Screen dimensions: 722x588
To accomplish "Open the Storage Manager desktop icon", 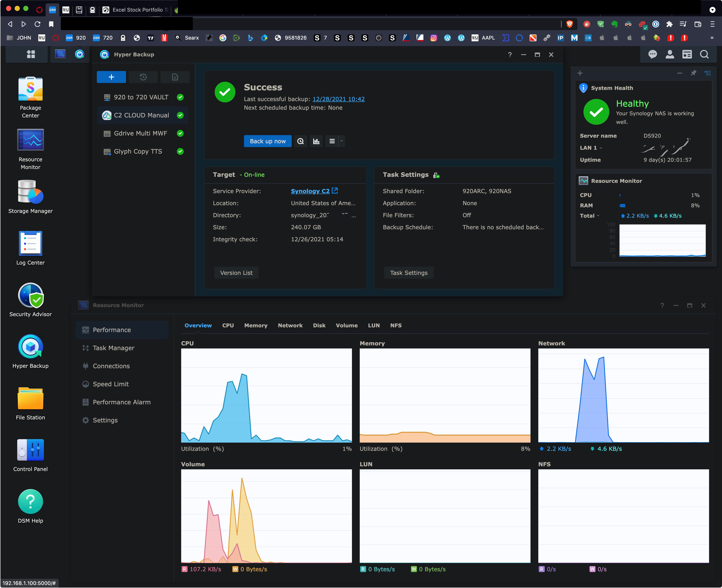I will [x=30, y=192].
